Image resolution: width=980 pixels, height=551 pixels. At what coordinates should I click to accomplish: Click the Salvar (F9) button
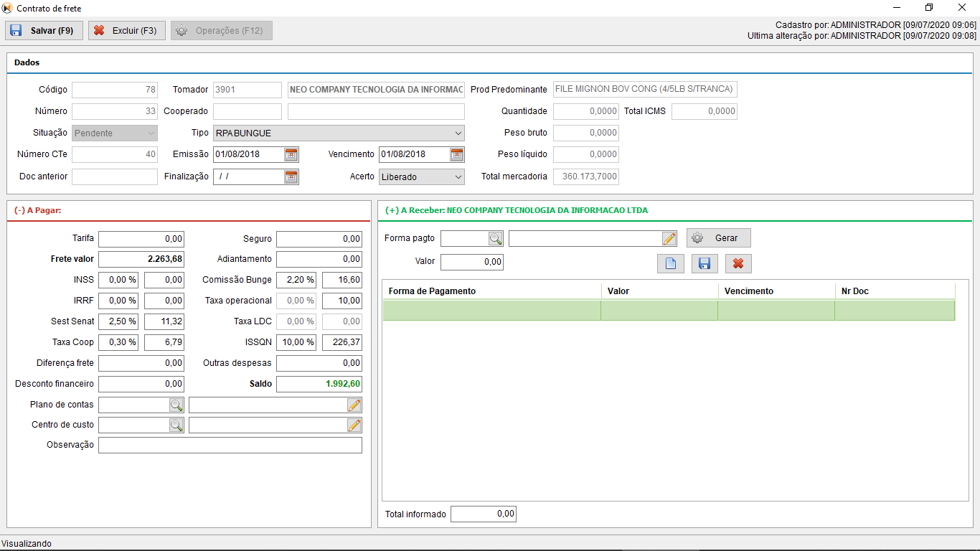[x=44, y=31]
